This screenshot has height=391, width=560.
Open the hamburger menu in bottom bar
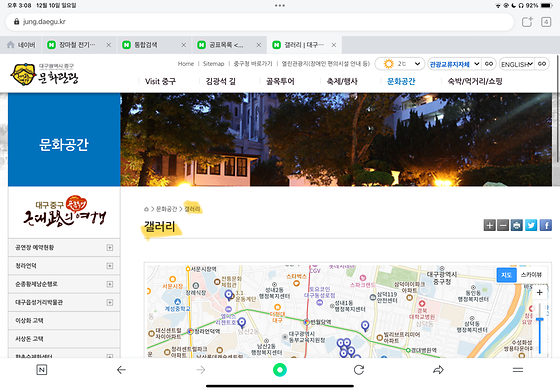coord(518,370)
